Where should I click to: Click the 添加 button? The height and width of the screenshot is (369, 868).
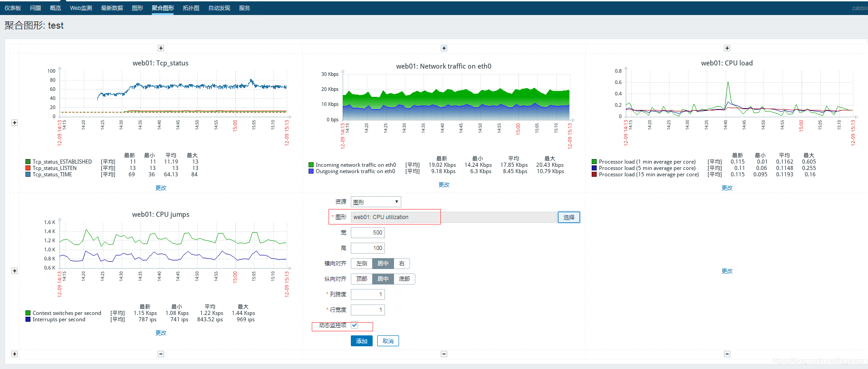[x=362, y=341]
